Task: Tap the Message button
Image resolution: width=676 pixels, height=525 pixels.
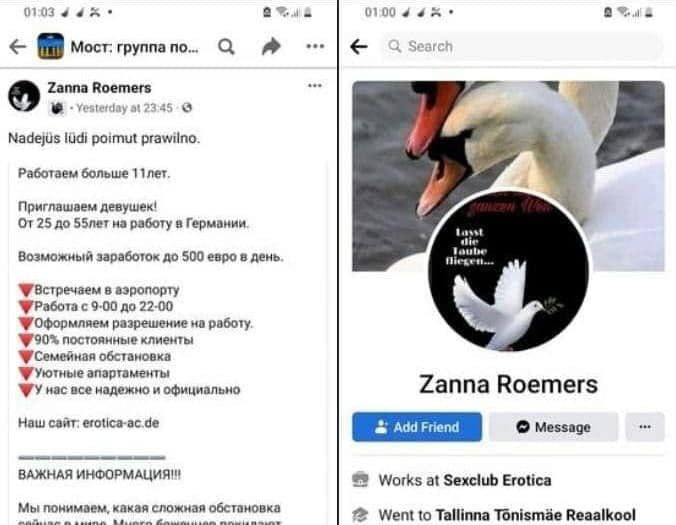Action: coord(553,427)
